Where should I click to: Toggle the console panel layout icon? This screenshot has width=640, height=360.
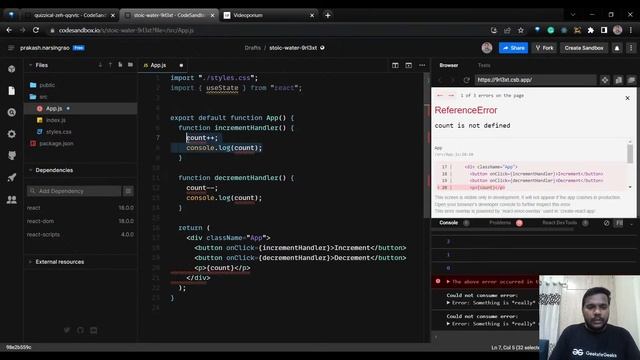pos(619,223)
